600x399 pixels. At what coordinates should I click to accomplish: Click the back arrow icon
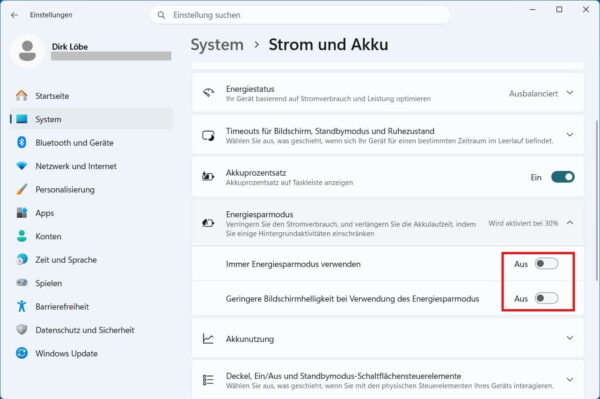pyautogui.click(x=15, y=15)
